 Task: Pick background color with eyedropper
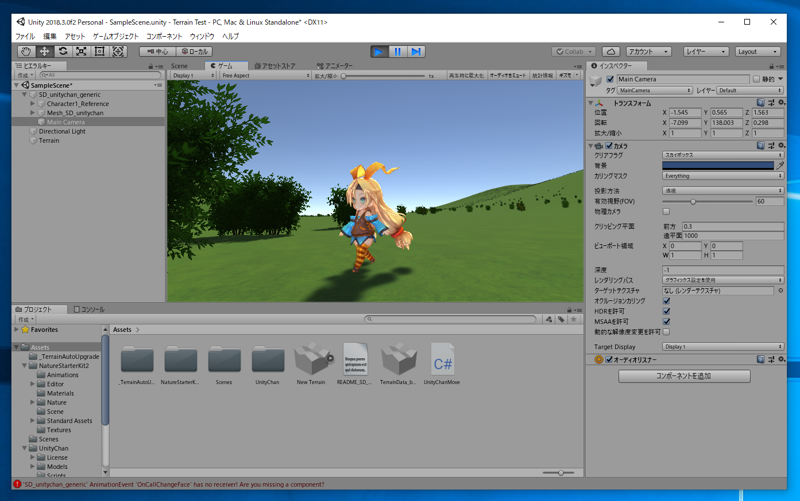pos(780,165)
